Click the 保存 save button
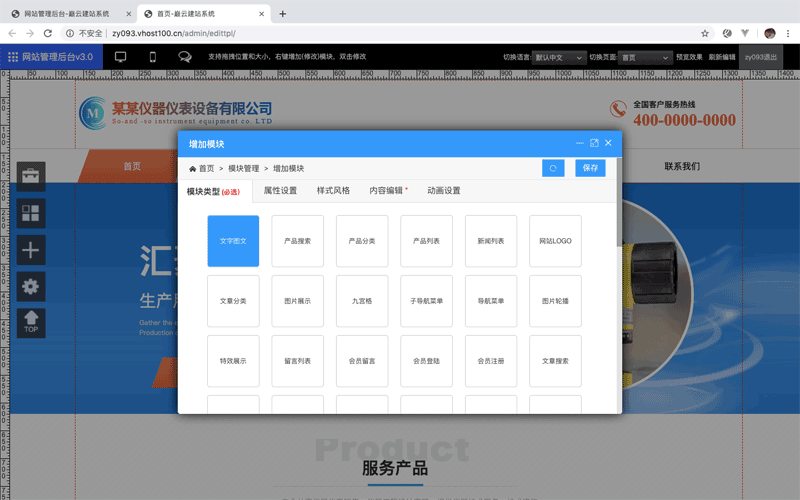Viewport: 800px width, 500px height. [x=590, y=168]
